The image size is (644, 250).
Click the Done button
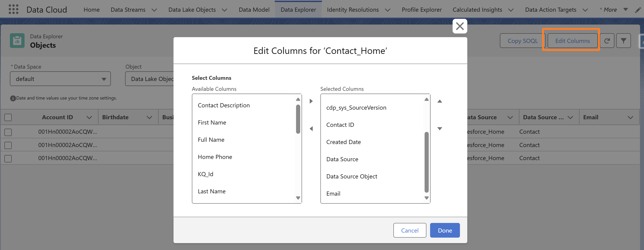point(445,230)
